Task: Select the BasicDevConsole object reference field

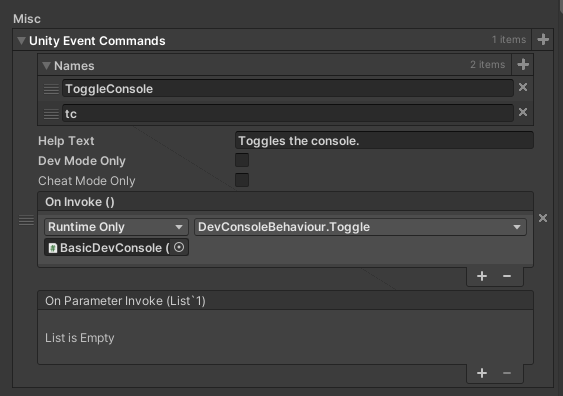Action: click(108, 247)
